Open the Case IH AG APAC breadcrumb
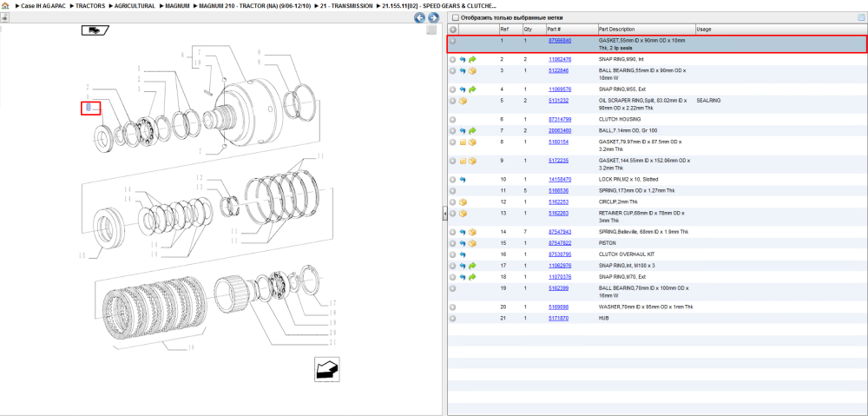The width and height of the screenshot is (868, 416). pyautogui.click(x=43, y=6)
